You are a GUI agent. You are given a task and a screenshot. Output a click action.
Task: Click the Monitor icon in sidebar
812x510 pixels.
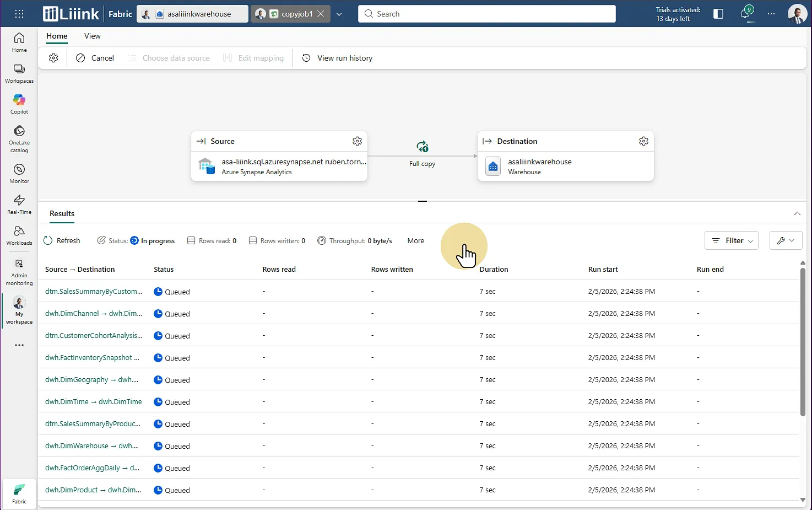19,173
